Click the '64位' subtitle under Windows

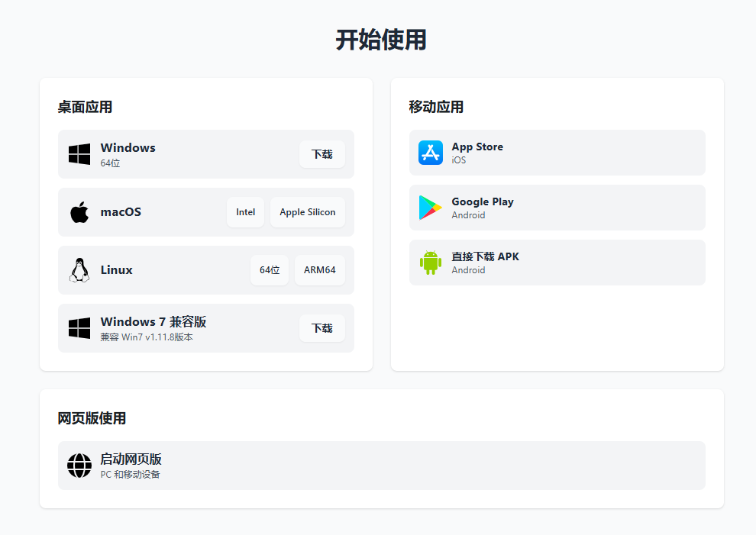110,163
